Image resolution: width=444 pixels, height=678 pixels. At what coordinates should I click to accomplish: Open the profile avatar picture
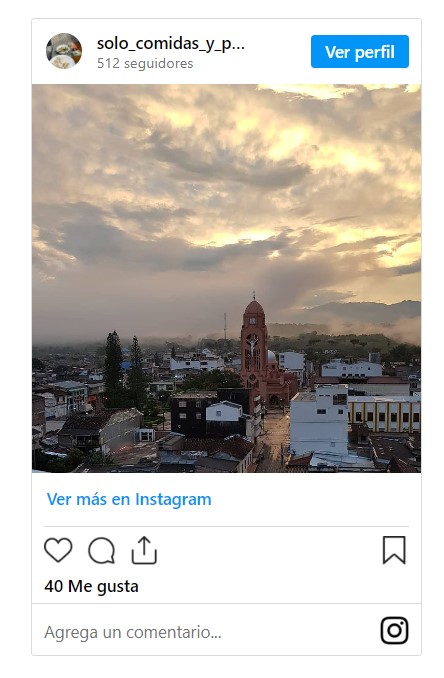point(64,51)
